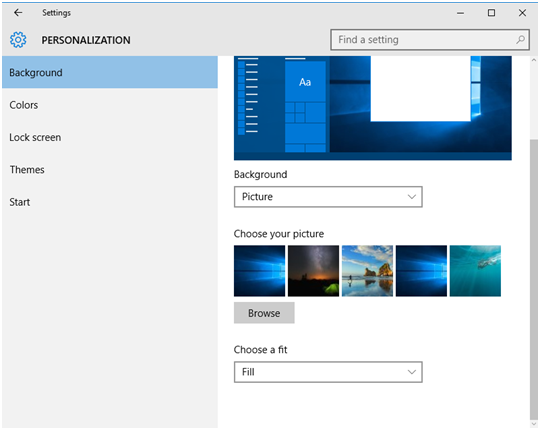
Task: Select the fourth Windows logo wallpaper thumbnail
Action: point(421,271)
